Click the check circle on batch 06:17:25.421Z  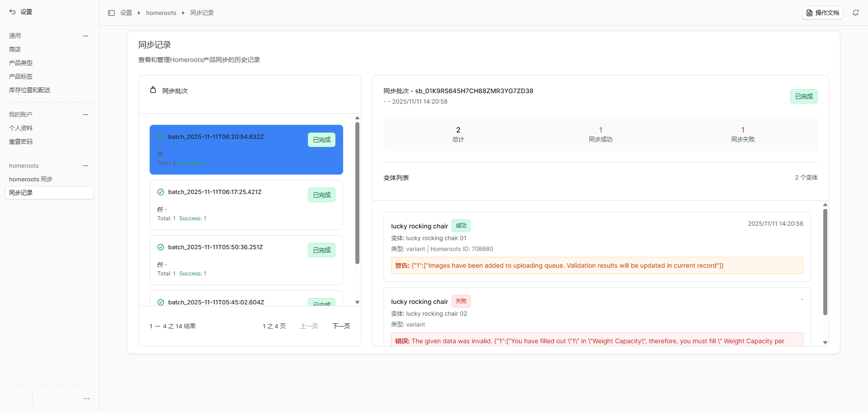[x=160, y=192]
